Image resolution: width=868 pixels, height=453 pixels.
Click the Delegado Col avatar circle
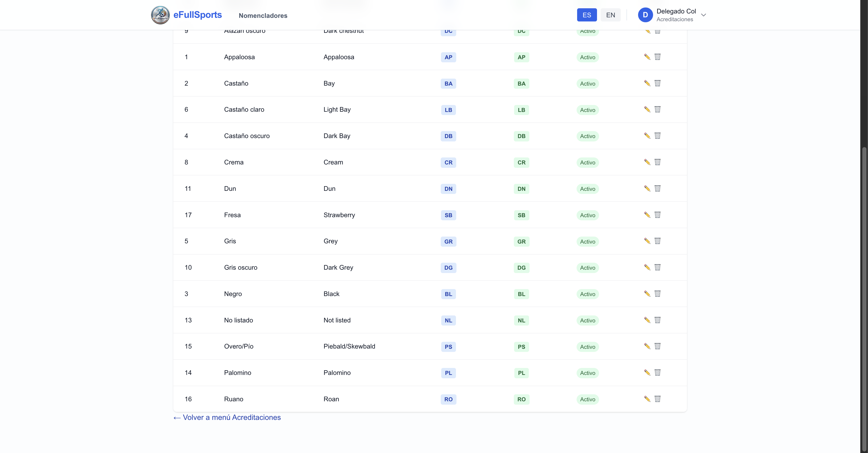click(x=645, y=15)
